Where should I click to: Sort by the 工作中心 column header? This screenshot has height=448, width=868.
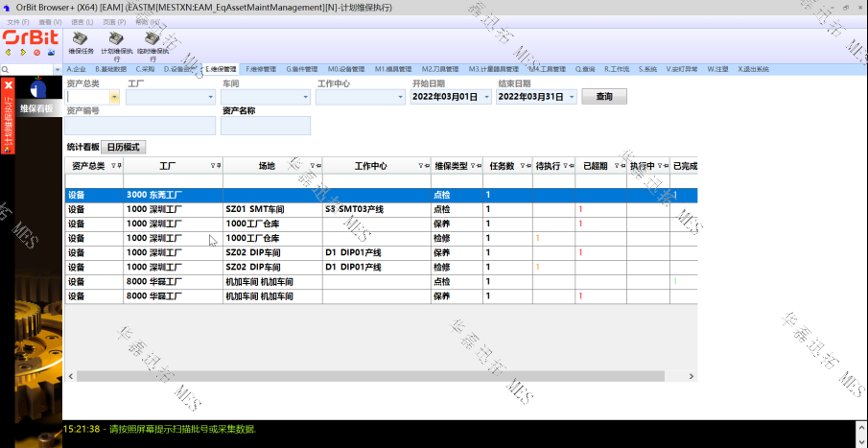(x=370, y=166)
